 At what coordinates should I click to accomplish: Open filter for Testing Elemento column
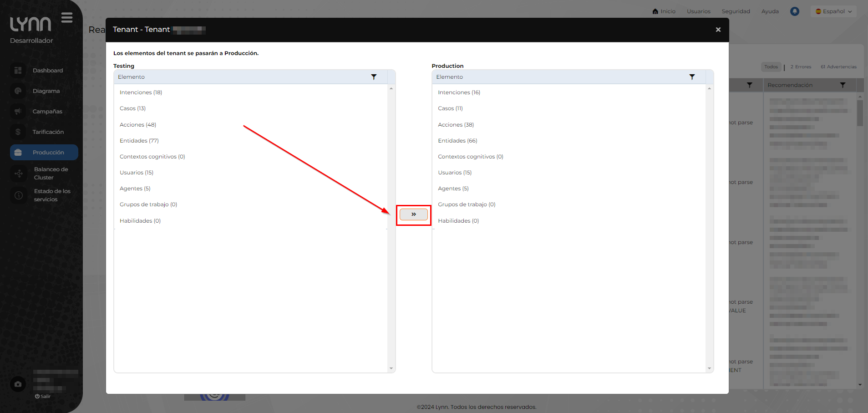point(374,77)
